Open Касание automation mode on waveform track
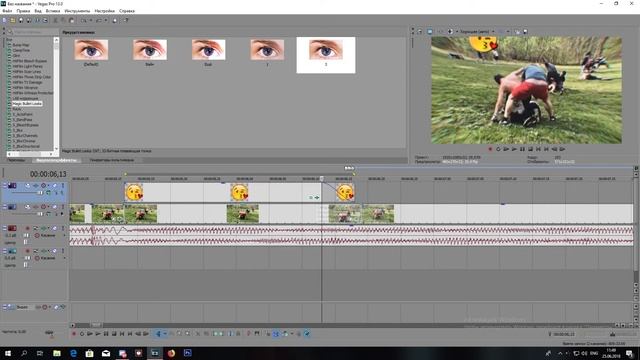Viewport: 640px width, 360px height. 48,236
